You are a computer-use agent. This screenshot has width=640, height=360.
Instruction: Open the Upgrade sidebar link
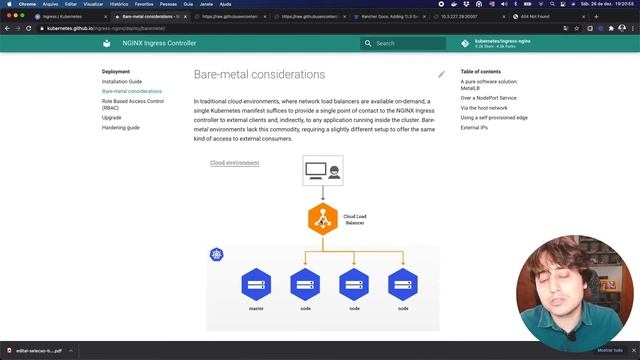111,118
